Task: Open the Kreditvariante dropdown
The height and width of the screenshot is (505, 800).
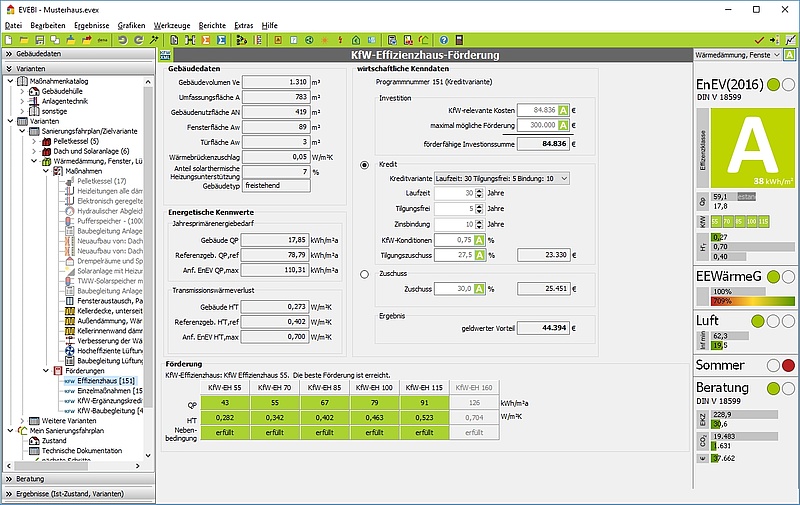Action: 500,178
